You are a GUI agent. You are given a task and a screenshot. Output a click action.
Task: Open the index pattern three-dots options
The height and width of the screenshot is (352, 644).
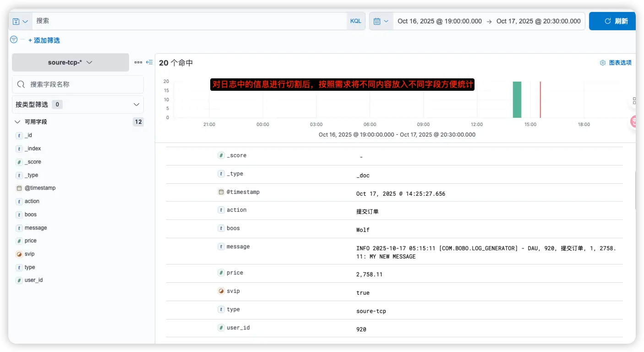138,62
